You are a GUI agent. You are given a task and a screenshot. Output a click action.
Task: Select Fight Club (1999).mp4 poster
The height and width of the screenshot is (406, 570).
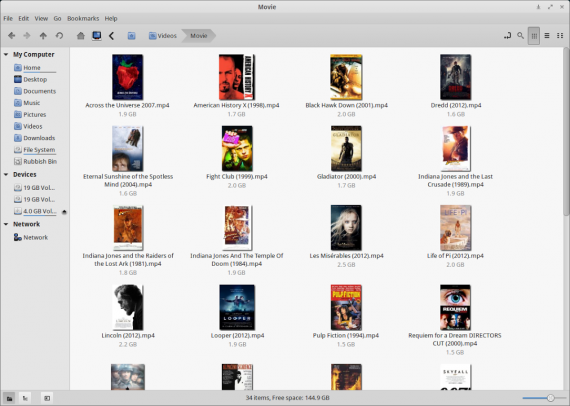click(237, 149)
